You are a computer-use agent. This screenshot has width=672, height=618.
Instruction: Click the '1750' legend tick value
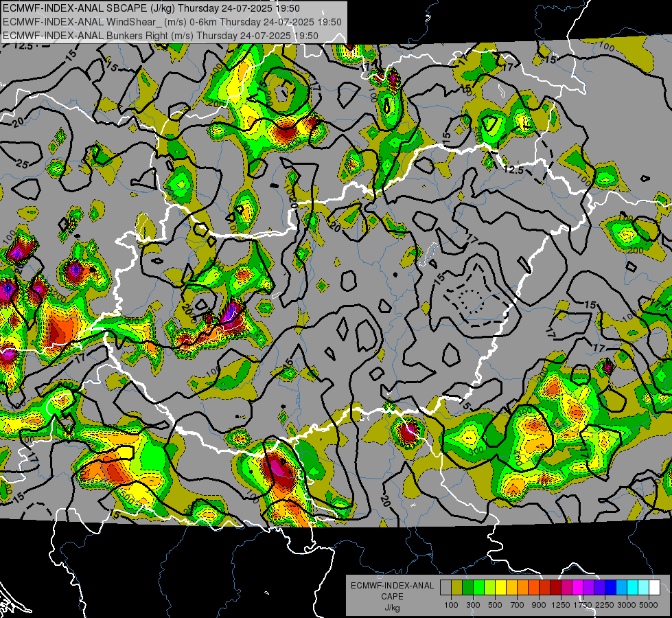(x=583, y=605)
